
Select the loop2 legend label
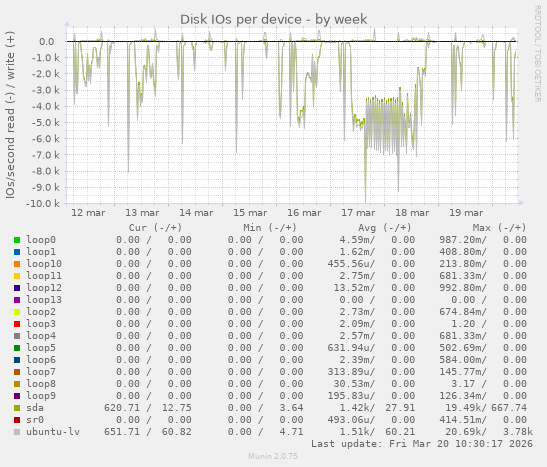(x=41, y=312)
